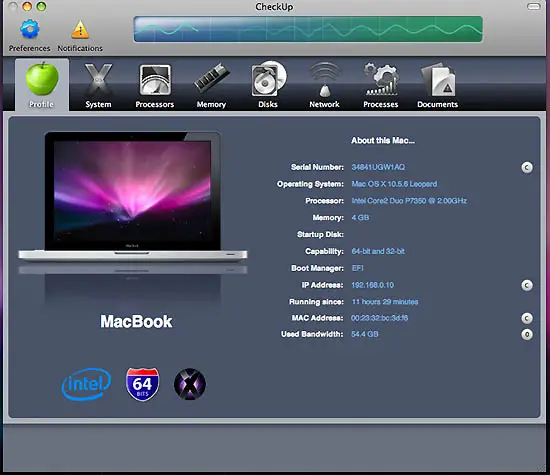The height and width of the screenshot is (475, 550).
Task: Click the toolbar toggle pill button
Action: (x=534, y=6)
